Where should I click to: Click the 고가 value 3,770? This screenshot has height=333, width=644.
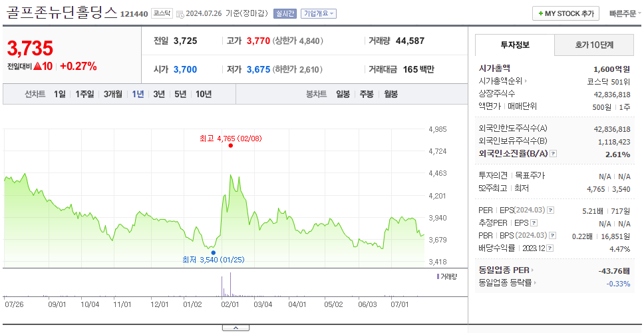[258, 41]
